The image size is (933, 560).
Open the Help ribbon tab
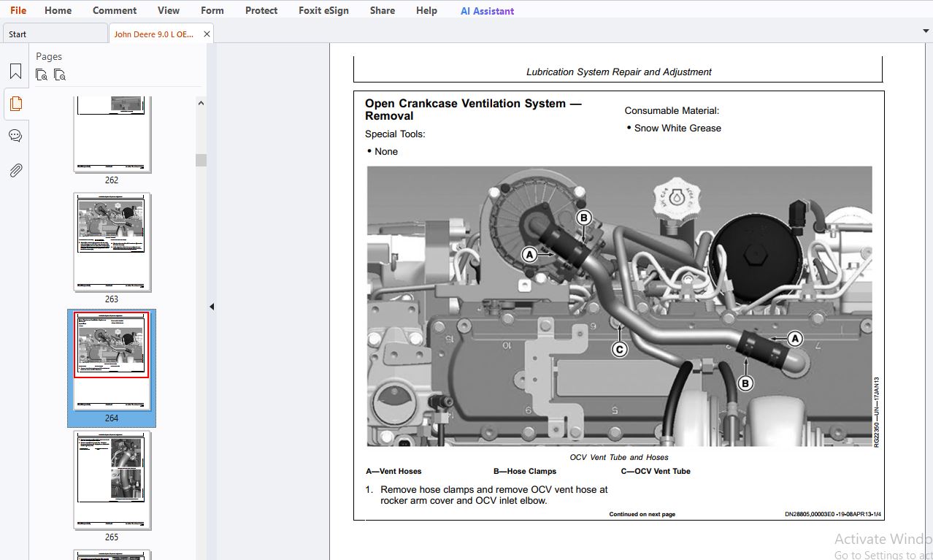[426, 10]
